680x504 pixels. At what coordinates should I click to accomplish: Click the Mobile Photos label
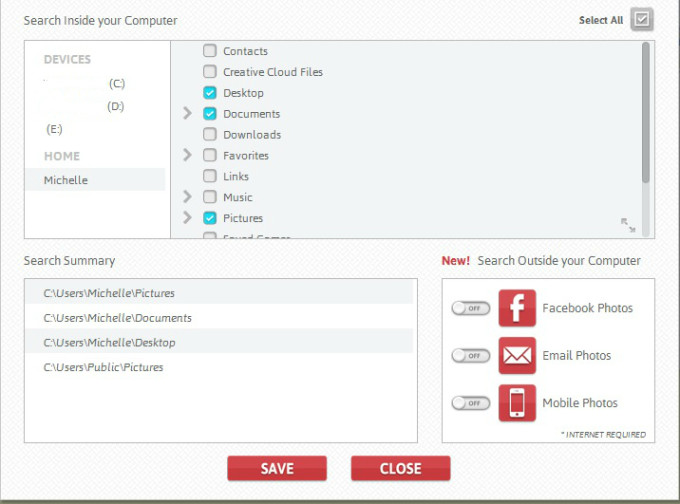pos(580,403)
